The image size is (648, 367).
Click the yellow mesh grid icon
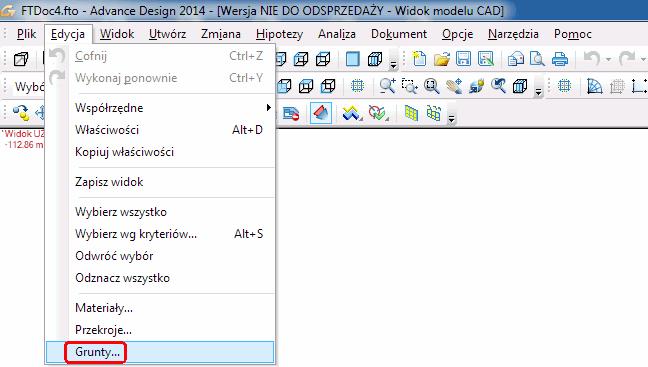click(x=411, y=113)
